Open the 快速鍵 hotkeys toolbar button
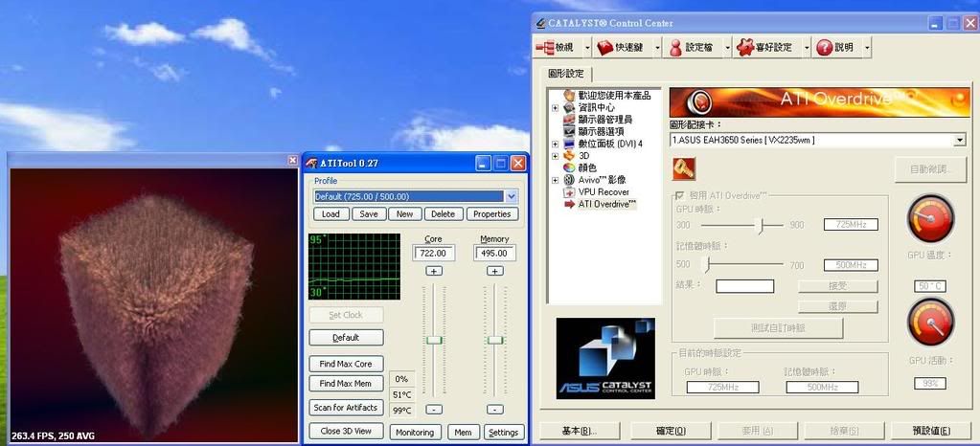 623,48
